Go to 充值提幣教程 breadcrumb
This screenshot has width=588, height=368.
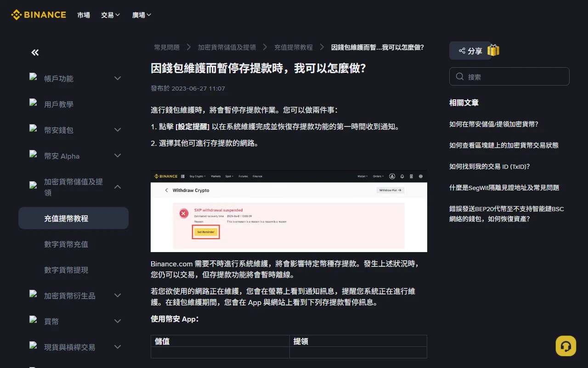click(x=294, y=47)
